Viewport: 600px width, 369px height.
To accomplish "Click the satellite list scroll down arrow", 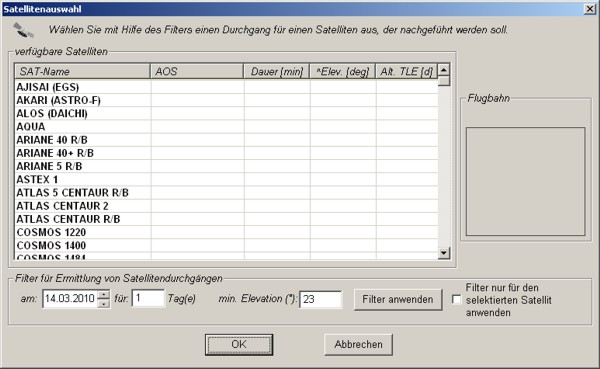I will coord(443,253).
